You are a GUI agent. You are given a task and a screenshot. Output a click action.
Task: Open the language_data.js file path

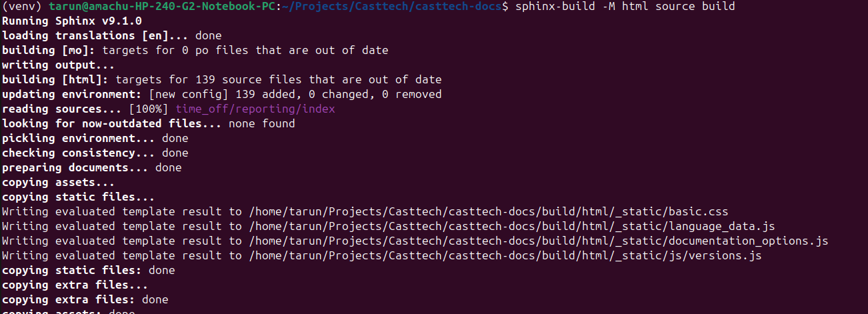(x=511, y=227)
